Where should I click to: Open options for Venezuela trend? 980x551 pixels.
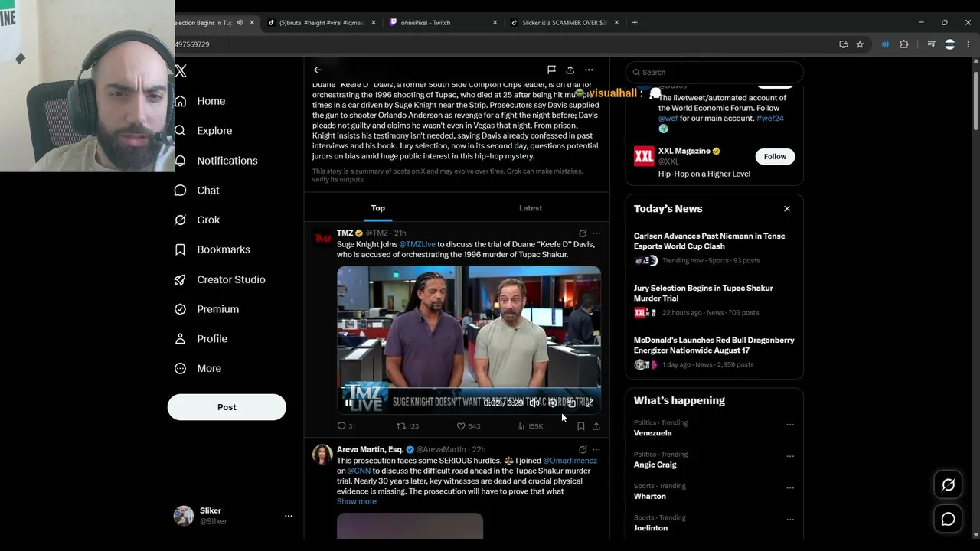point(790,425)
